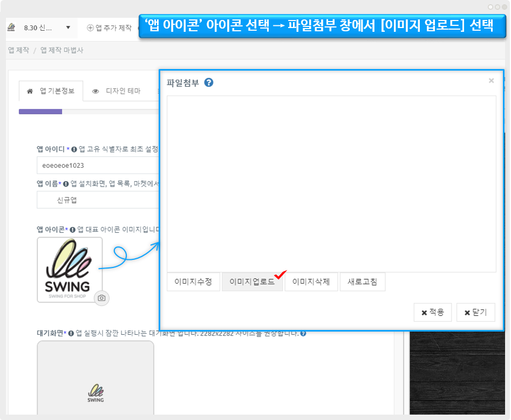Image resolution: width=511 pixels, height=420 pixels.
Task: Click the info icon beside 대기화면 label
Action: [x=71, y=333]
